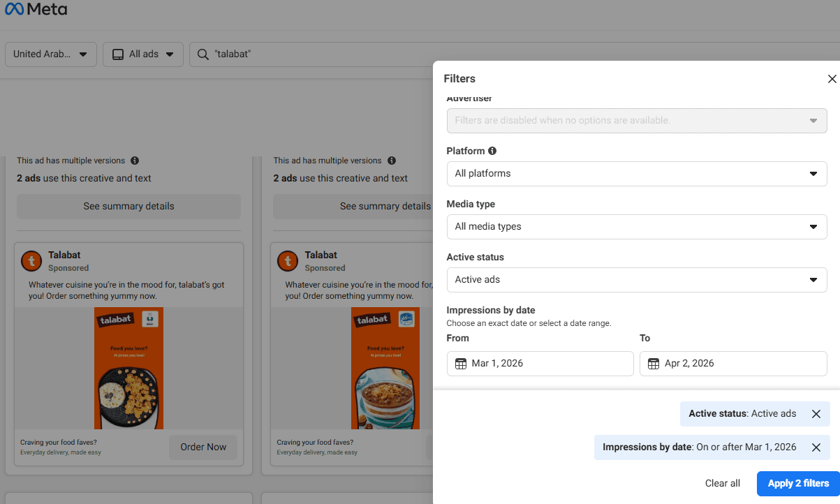Click info icon beside first multiple versions notice

(x=135, y=161)
